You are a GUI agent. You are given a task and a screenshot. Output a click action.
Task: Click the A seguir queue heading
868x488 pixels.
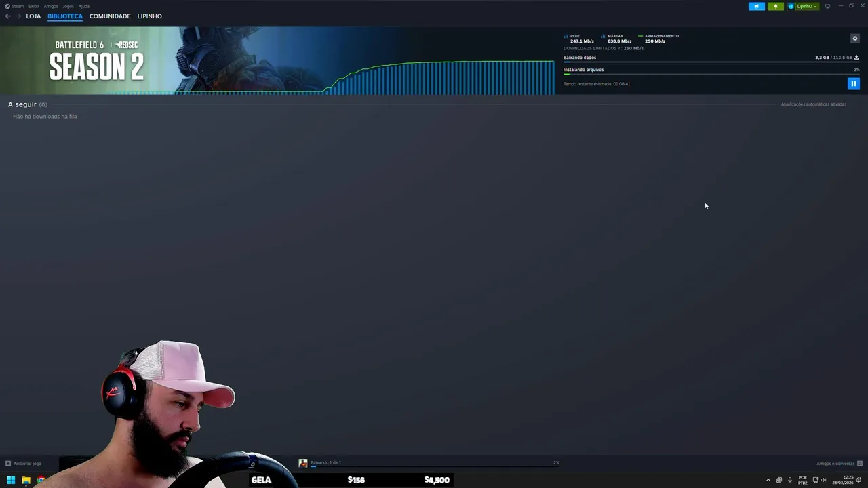point(28,104)
